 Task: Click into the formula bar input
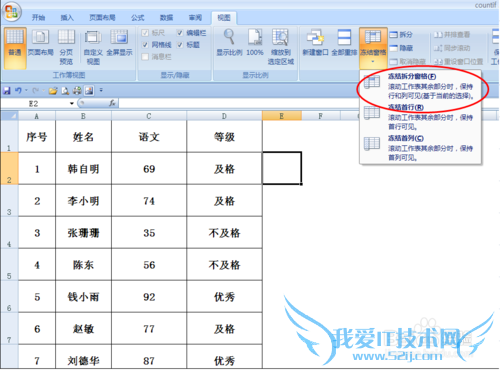point(308,103)
